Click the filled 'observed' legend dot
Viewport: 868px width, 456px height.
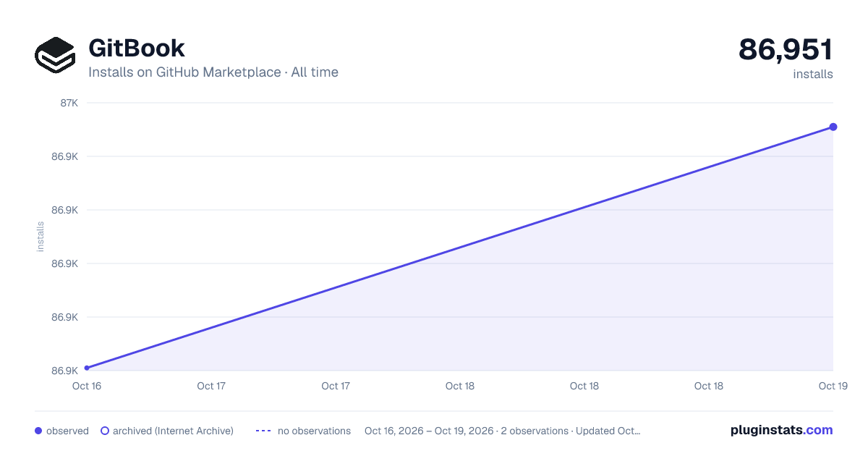click(x=38, y=431)
